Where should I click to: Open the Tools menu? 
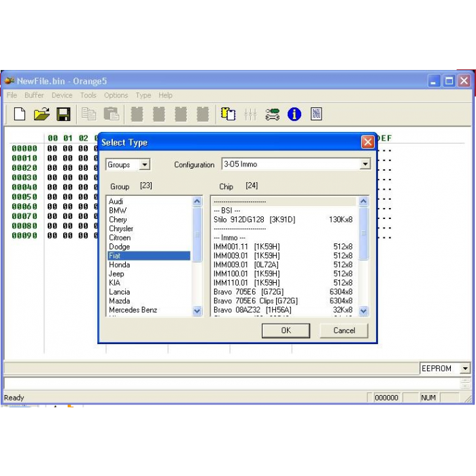(88, 95)
